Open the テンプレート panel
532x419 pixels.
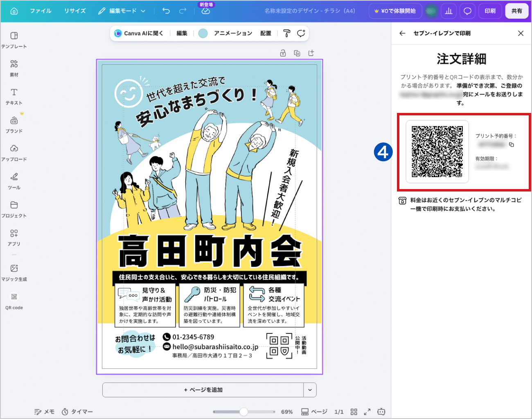click(x=14, y=40)
